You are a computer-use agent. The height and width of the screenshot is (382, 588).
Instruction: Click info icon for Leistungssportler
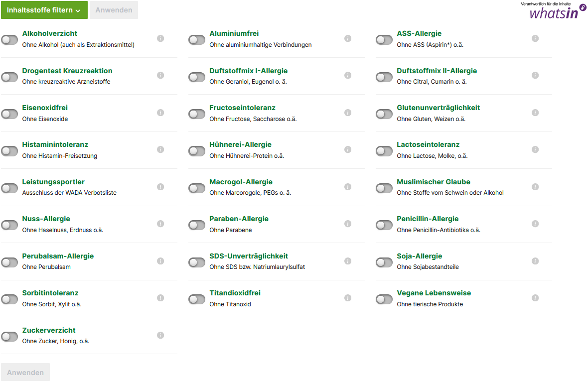pyautogui.click(x=160, y=187)
